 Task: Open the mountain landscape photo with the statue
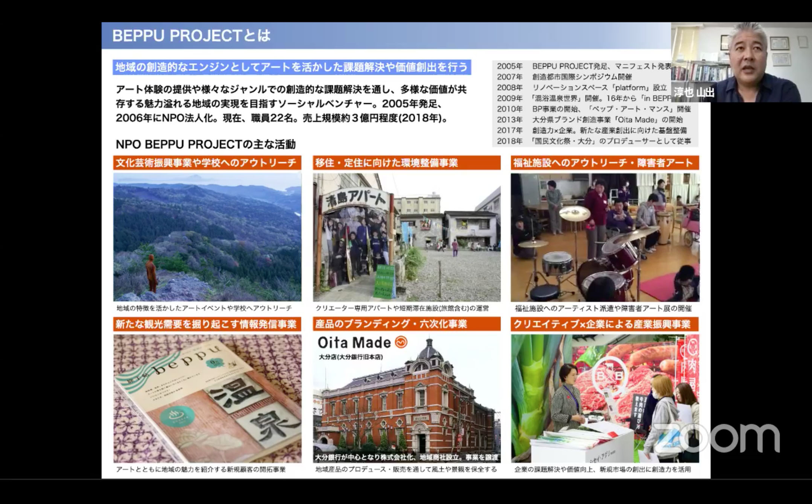pyautogui.click(x=207, y=237)
